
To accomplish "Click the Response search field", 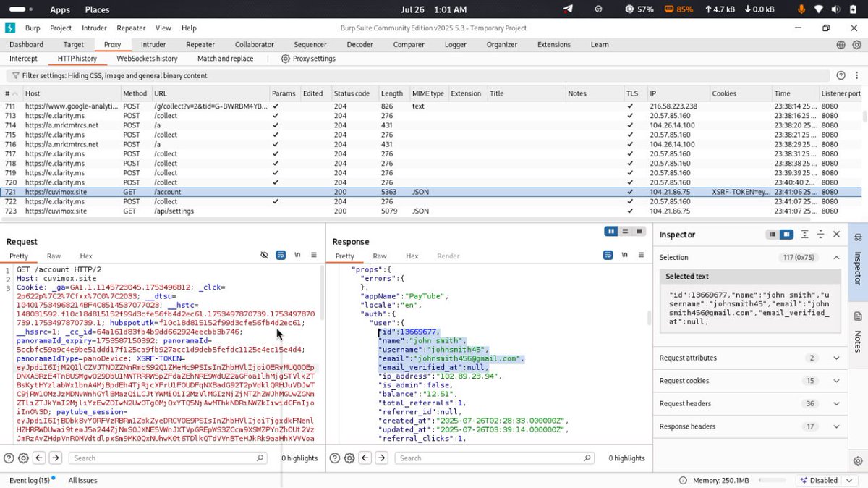I will pos(495,458).
